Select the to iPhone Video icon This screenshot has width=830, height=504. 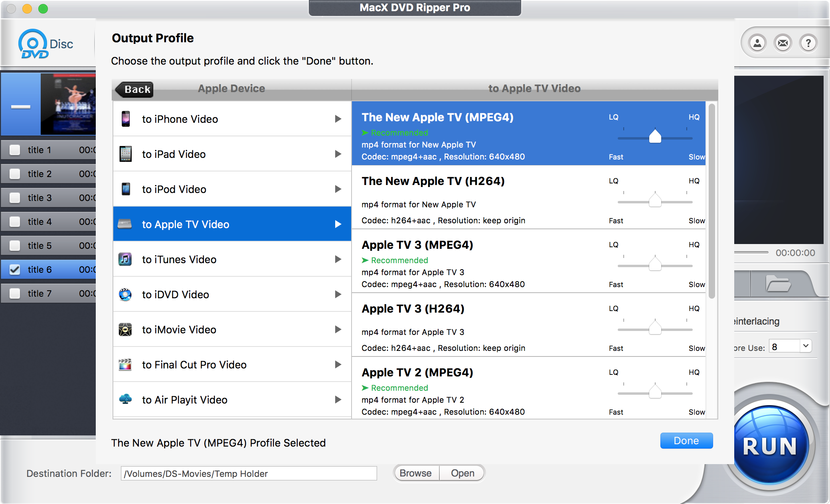click(x=125, y=119)
